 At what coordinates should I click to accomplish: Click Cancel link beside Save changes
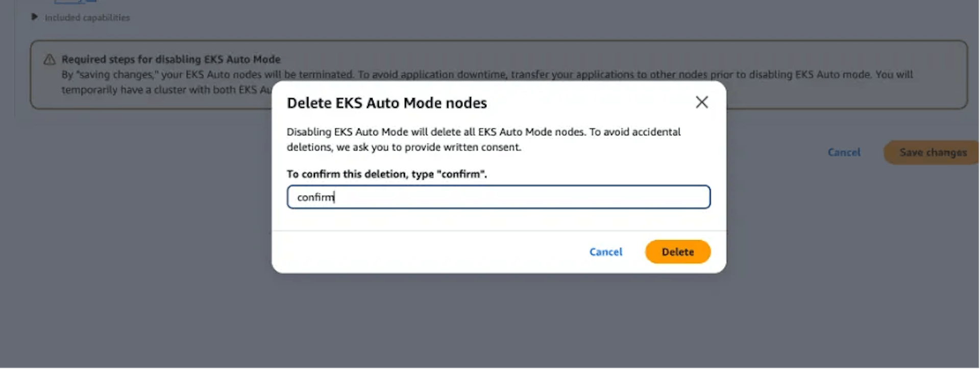point(844,152)
